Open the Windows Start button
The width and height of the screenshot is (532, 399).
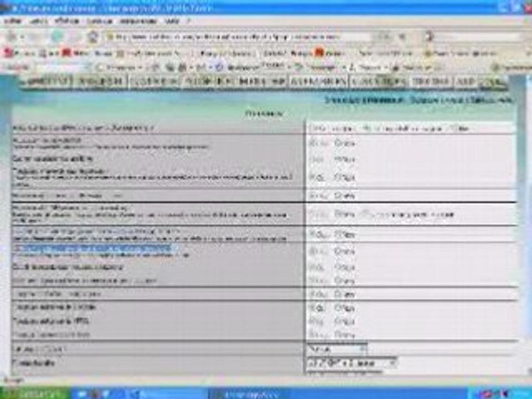(x=35, y=394)
